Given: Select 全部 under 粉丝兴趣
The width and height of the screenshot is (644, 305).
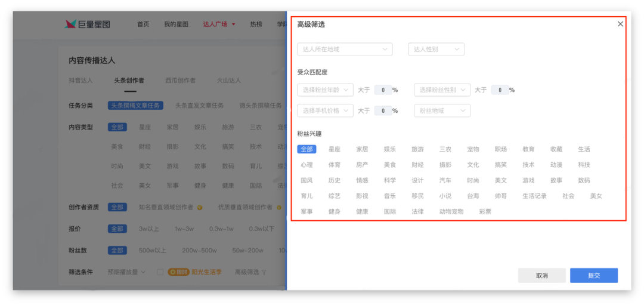Looking at the screenshot, I should coord(307,149).
